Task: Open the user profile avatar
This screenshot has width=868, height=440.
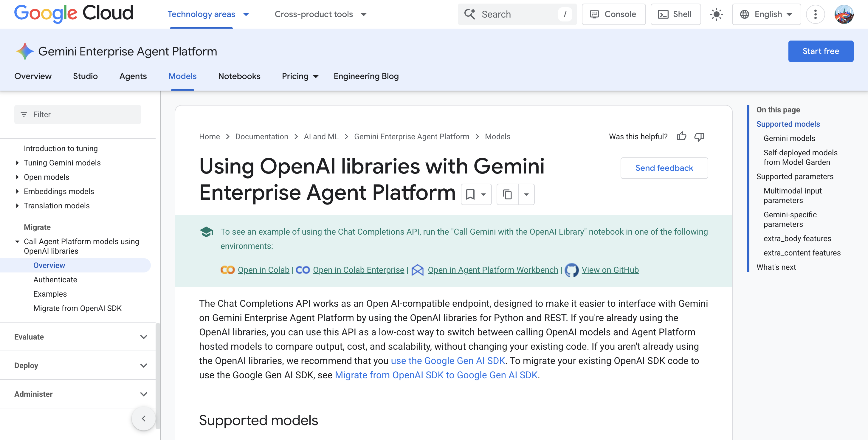Action: 844,14
